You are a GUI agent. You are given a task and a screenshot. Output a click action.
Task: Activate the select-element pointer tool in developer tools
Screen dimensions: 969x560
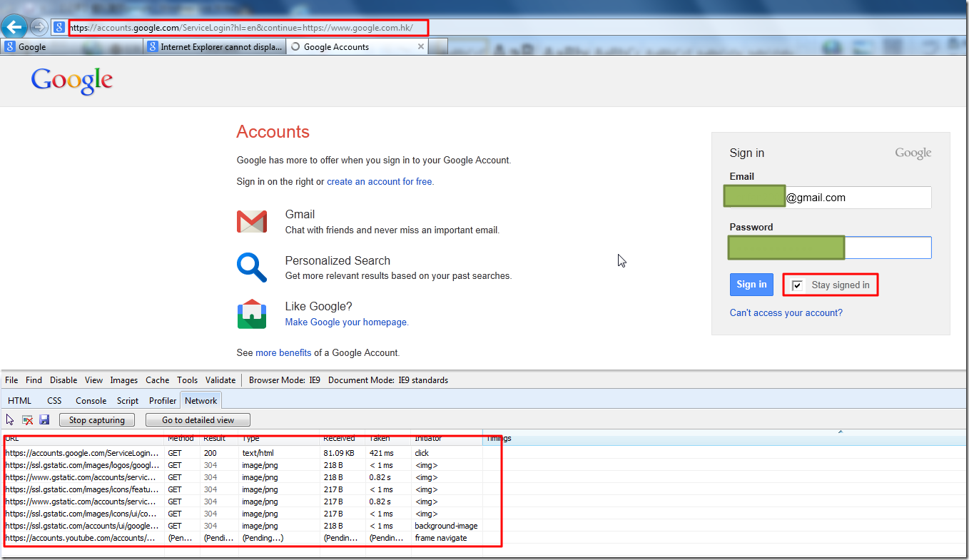[10, 419]
